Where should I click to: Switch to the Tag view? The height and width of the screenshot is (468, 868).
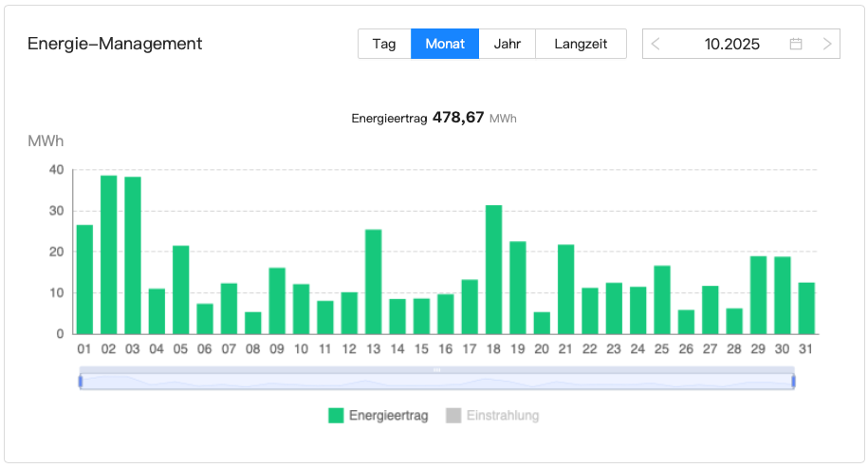click(x=384, y=44)
